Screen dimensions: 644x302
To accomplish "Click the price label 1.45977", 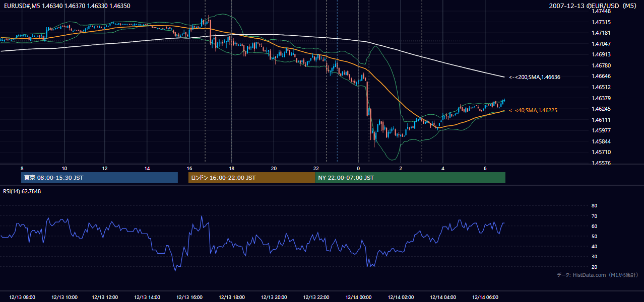I will tap(602, 130).
